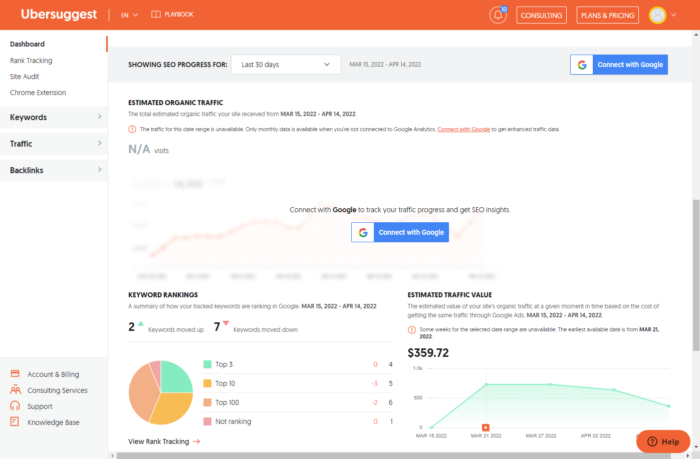Click the Account & Billing card icon
The width and height of the screenshot is (700, 459).
click(15, 373)
